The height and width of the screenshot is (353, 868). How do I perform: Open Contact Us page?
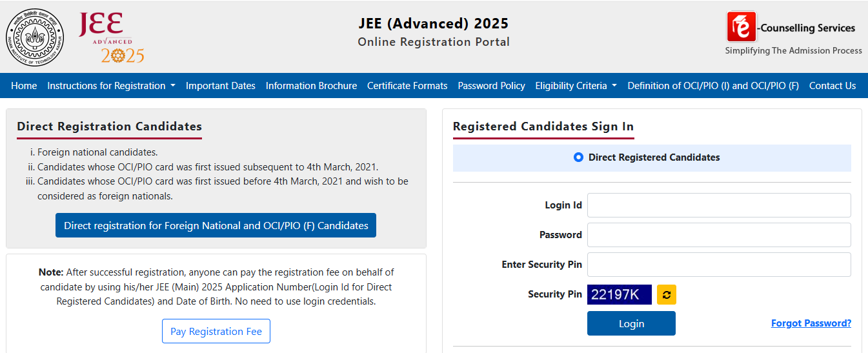click(832, 86)
